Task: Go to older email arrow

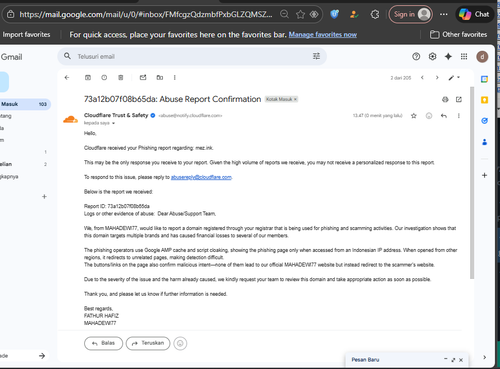Action: (x=437, y=78)
